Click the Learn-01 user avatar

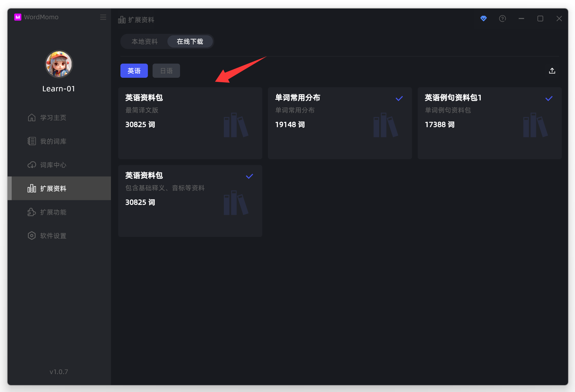[59, 64]
